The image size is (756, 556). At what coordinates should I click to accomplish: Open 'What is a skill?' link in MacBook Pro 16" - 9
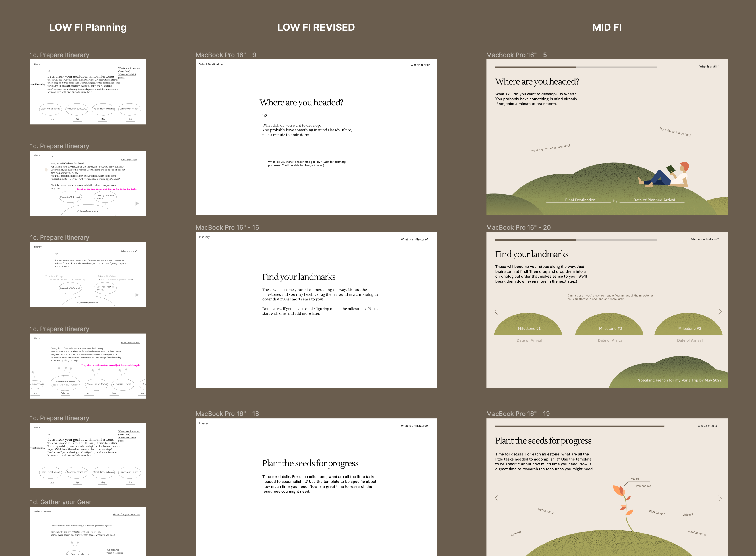point(420,65)
